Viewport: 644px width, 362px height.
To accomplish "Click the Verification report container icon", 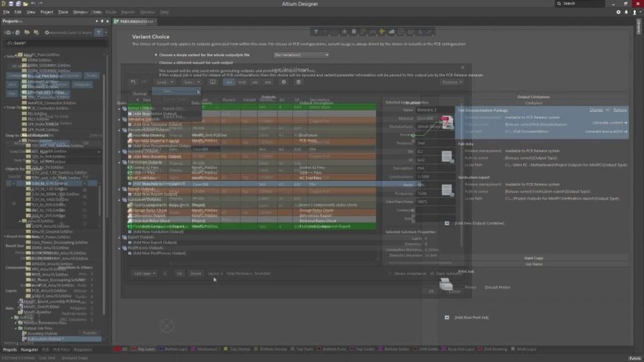I will (x=447, y=190).
